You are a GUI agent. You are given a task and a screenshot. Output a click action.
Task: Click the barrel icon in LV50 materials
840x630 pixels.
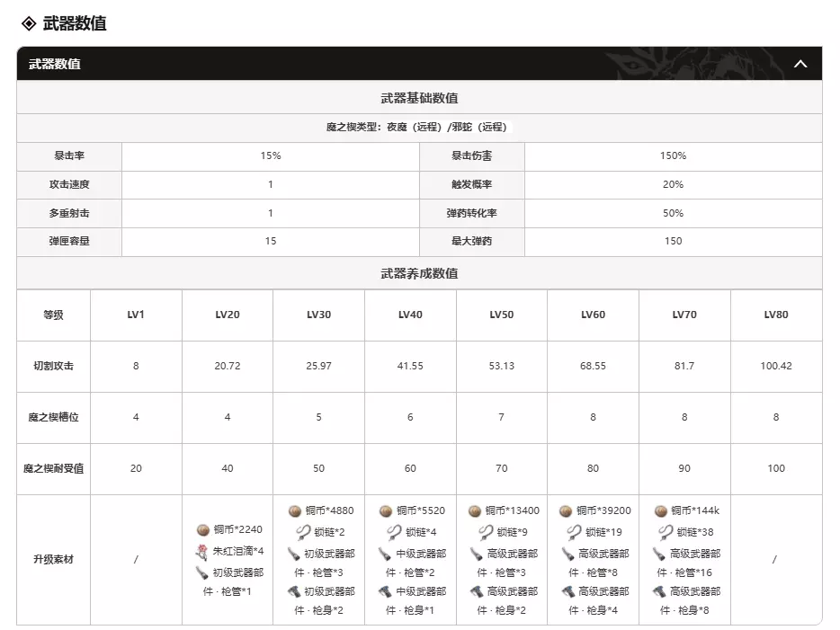click(x=477, y=554)
